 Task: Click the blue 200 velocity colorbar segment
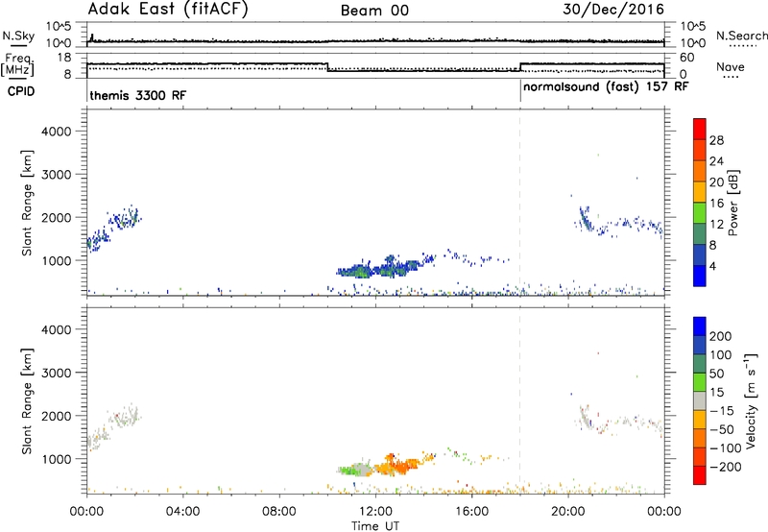tap(700, 326)
